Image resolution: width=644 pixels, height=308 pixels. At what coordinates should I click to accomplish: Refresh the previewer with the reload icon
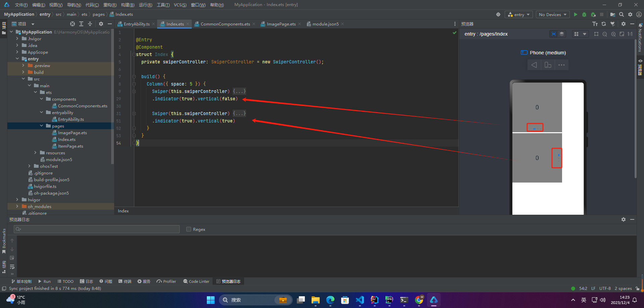[x=604, y=24]
